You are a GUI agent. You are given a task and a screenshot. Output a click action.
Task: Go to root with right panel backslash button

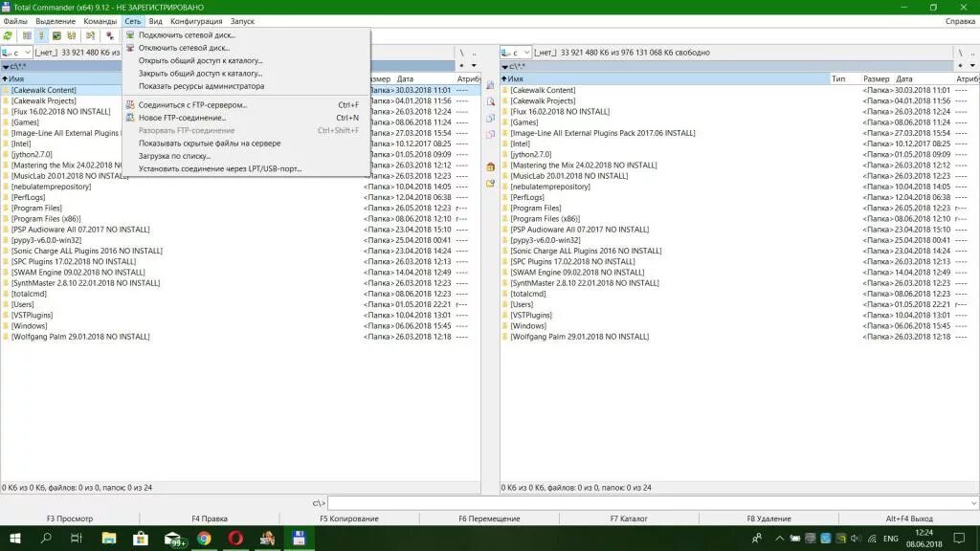961,54
